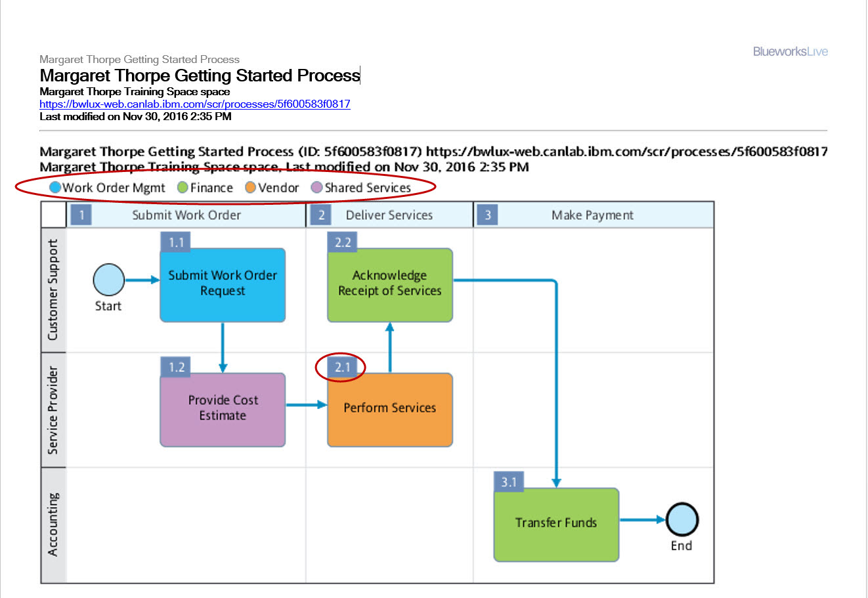Click the Start label under the circle

(108, 306)
